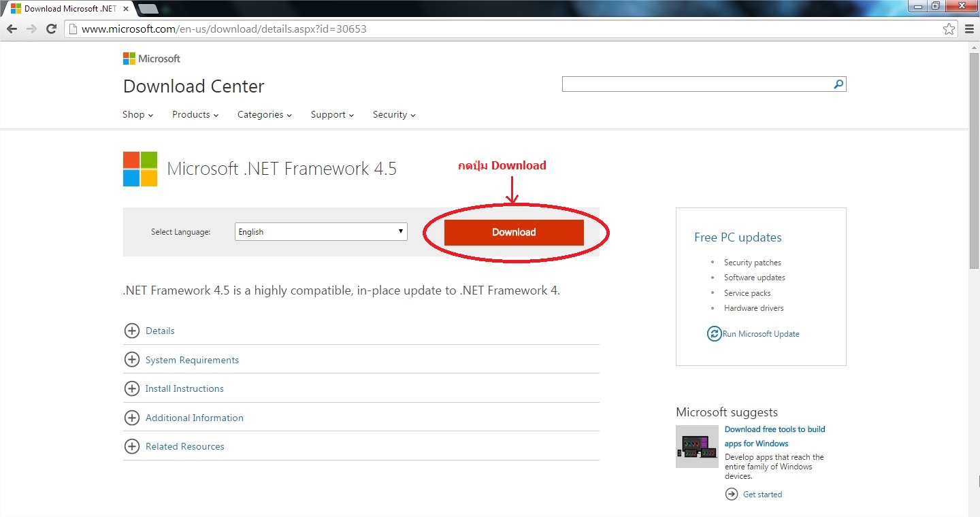Click the Get started arrow icon
The width and height of the screenshot is (980, 517).
coord(732,495)
